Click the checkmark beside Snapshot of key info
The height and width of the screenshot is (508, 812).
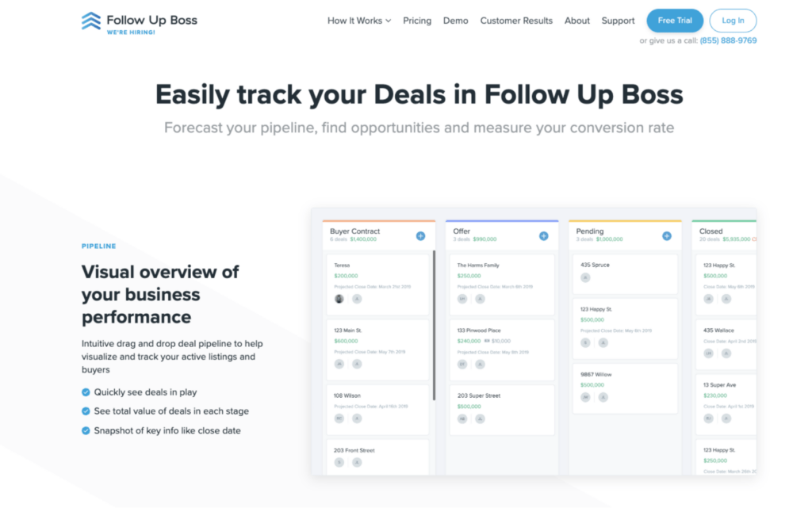tap(84, 430)
